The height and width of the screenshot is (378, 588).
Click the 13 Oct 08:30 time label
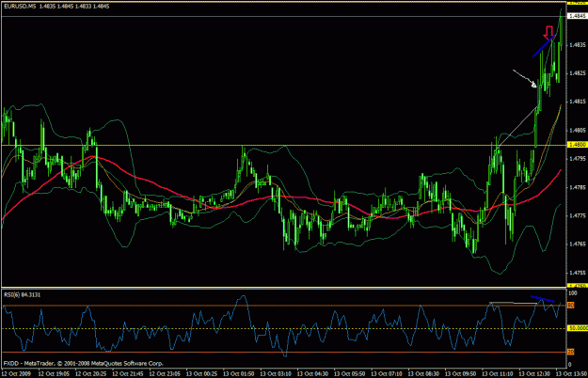pos(423,374)
